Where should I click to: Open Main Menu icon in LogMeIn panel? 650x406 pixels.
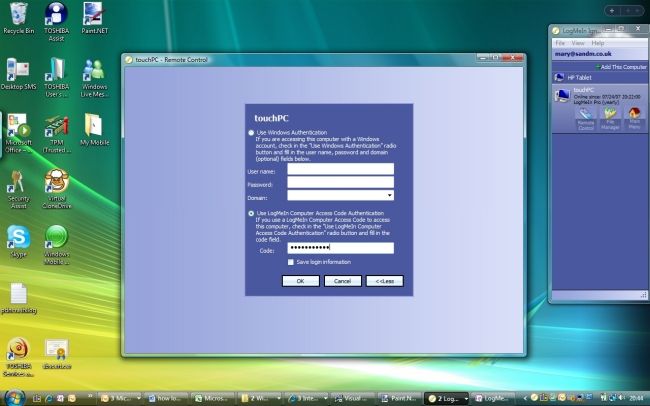(634, 119)
